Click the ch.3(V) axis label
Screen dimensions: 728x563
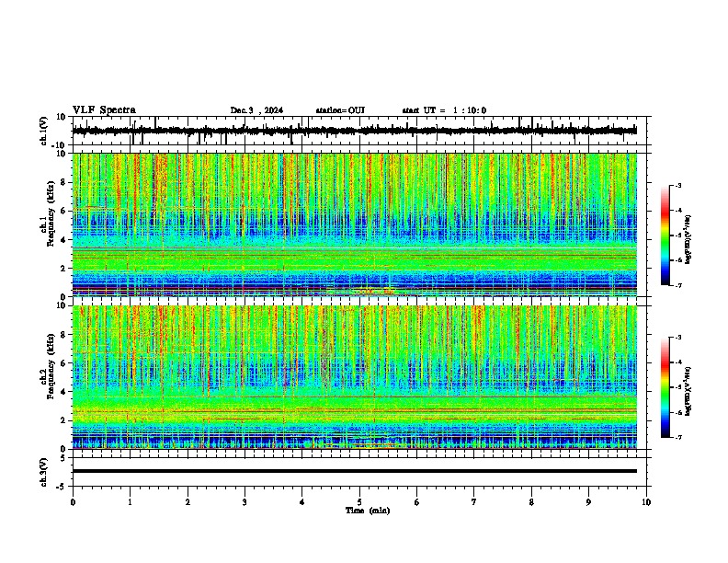tap(44, 472)
